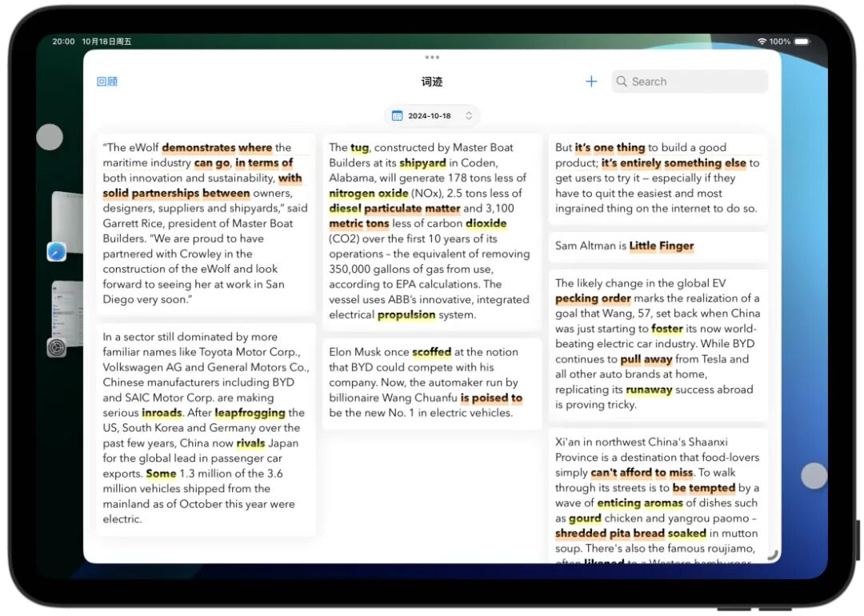Tap the 词迹 window title
864x616 pixels.
(x=432, y=82)
